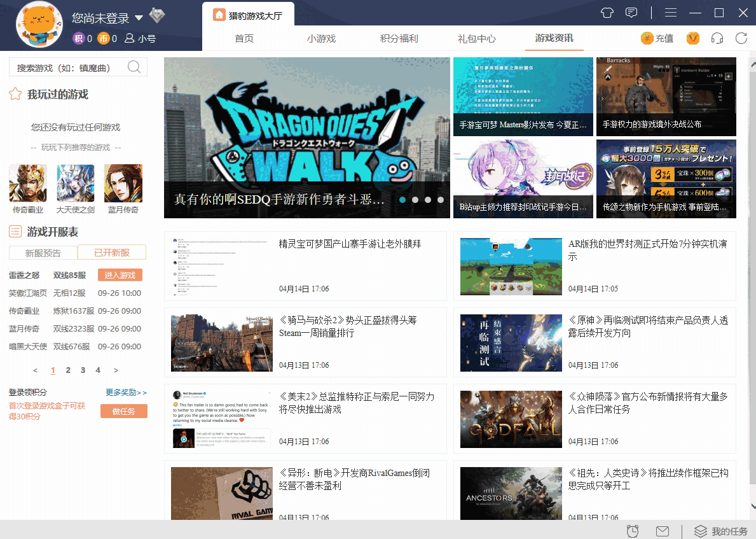Open the skin (T-shirt) icon
The width and height of the screenshot is (756, 539).
tap(607, 13)
